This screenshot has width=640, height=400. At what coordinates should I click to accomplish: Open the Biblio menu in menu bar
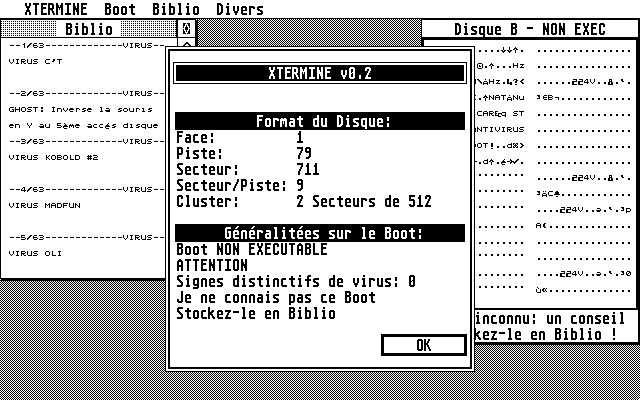176,9
